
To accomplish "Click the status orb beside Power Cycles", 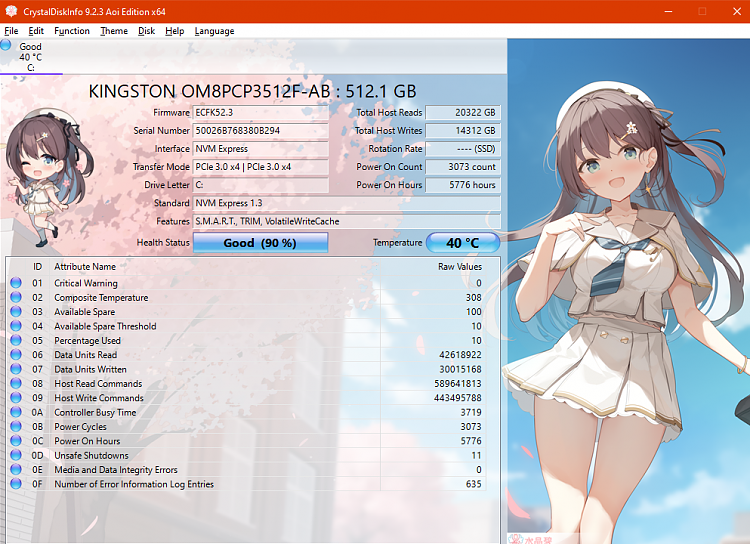I will 16,427.
